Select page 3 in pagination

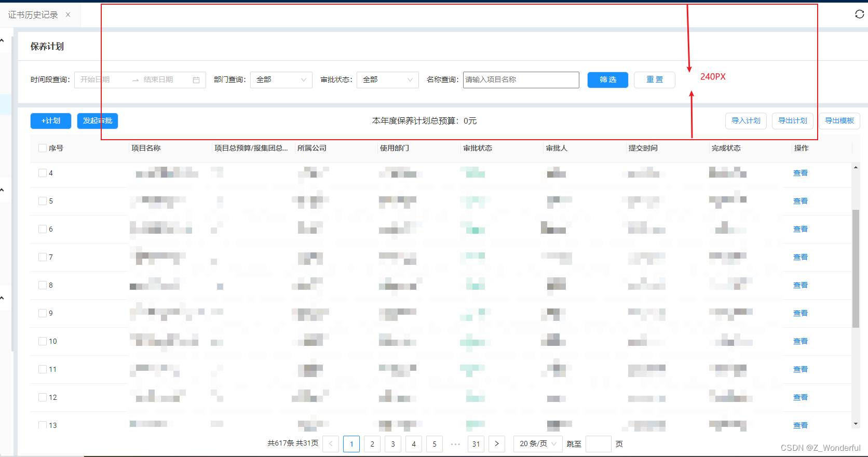click(393, 444)
